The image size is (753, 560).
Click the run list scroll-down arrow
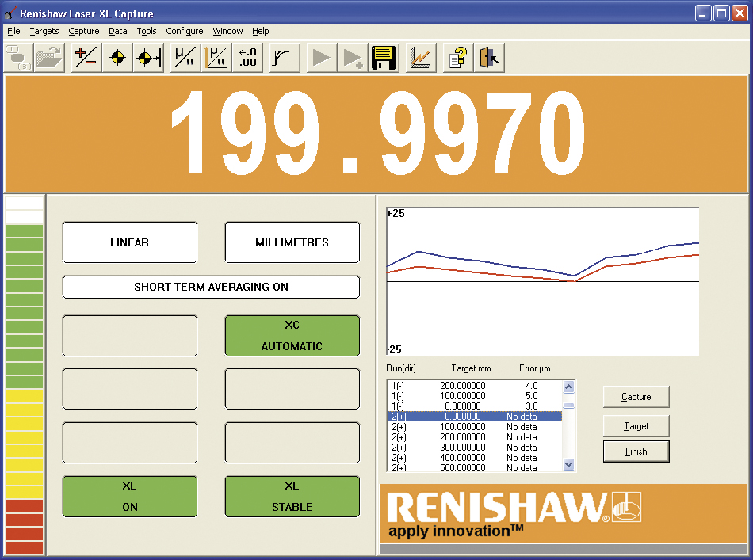pyautogui.click(x=568, y=465)
